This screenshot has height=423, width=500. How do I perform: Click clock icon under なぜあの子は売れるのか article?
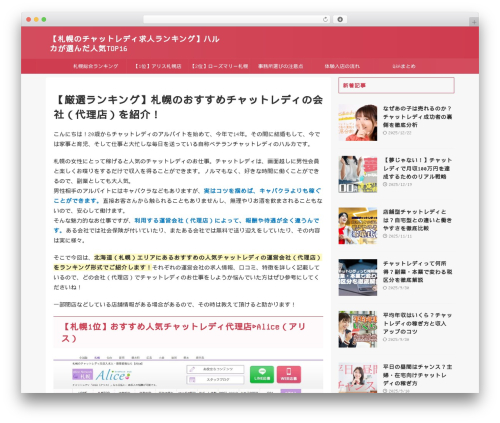point(385,133)
